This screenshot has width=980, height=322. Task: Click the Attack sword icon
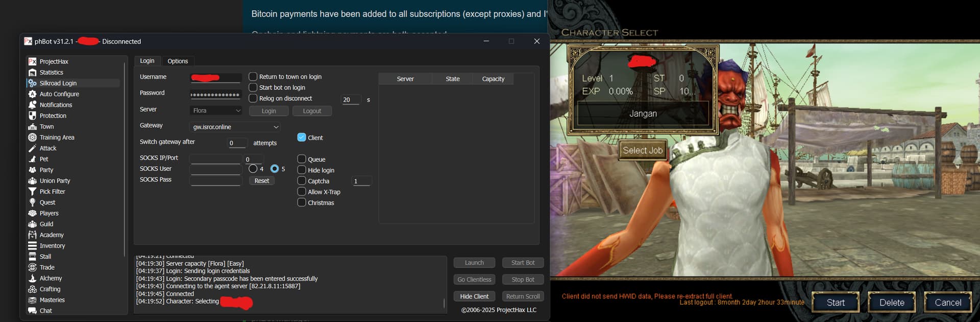(32, 148)
